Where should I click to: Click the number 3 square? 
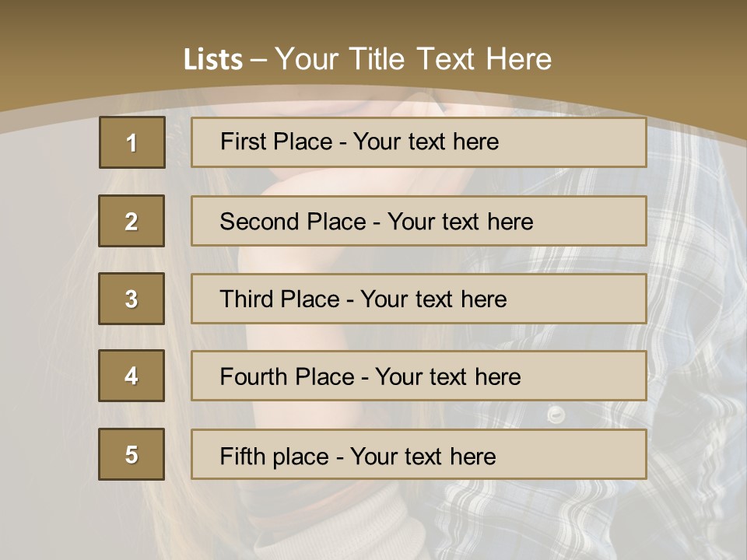coord(132,299)
